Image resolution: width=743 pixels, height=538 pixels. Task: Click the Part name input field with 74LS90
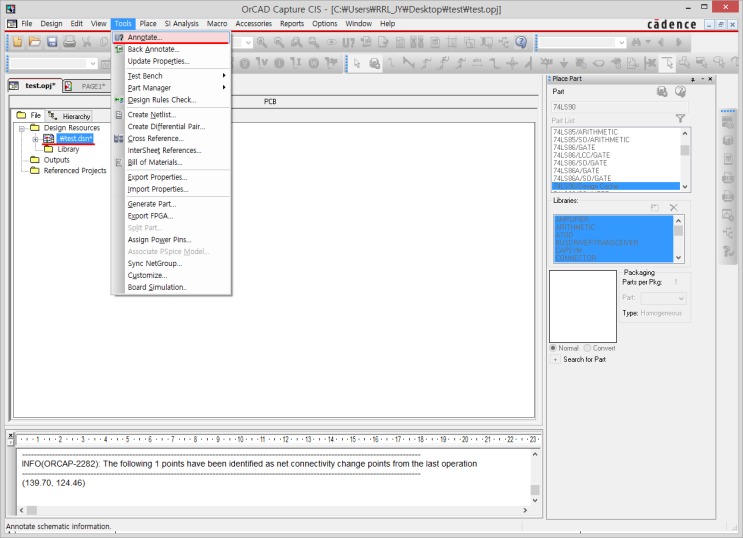(x=620, y=107)
